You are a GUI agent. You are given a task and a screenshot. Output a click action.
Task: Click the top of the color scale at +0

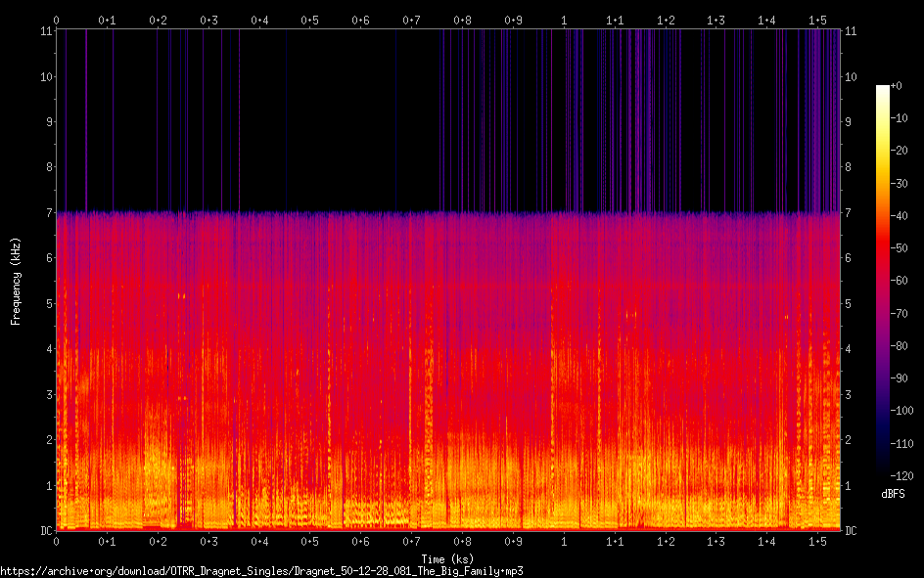click(883, 87)
